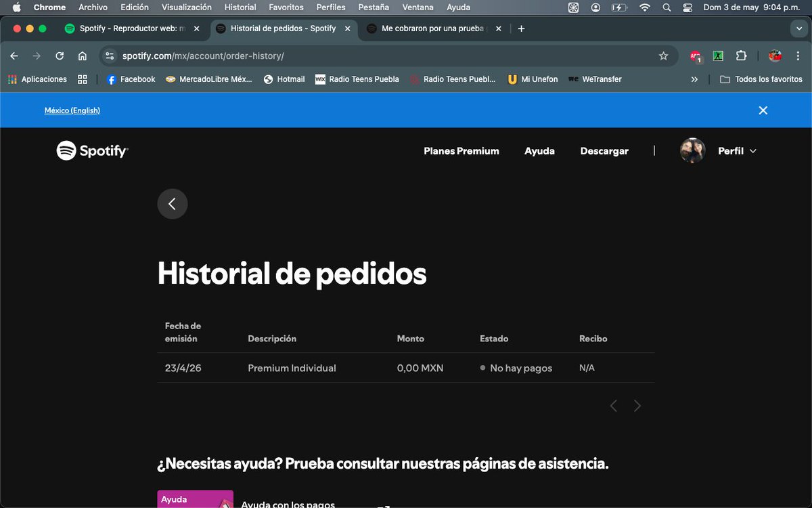Open the Hotmail bookmark
The width and height of the screenshot is (812, 508).
[x=284, y=79]
